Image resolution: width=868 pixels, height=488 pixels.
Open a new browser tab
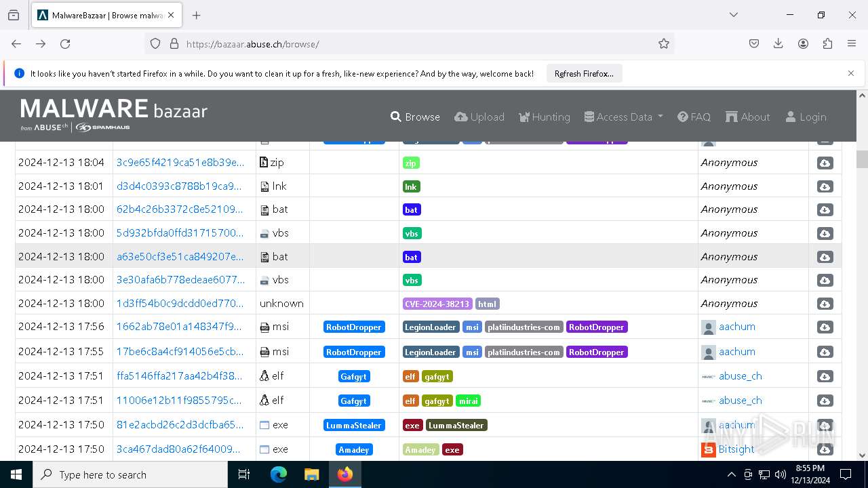click(x=197, y=15)
